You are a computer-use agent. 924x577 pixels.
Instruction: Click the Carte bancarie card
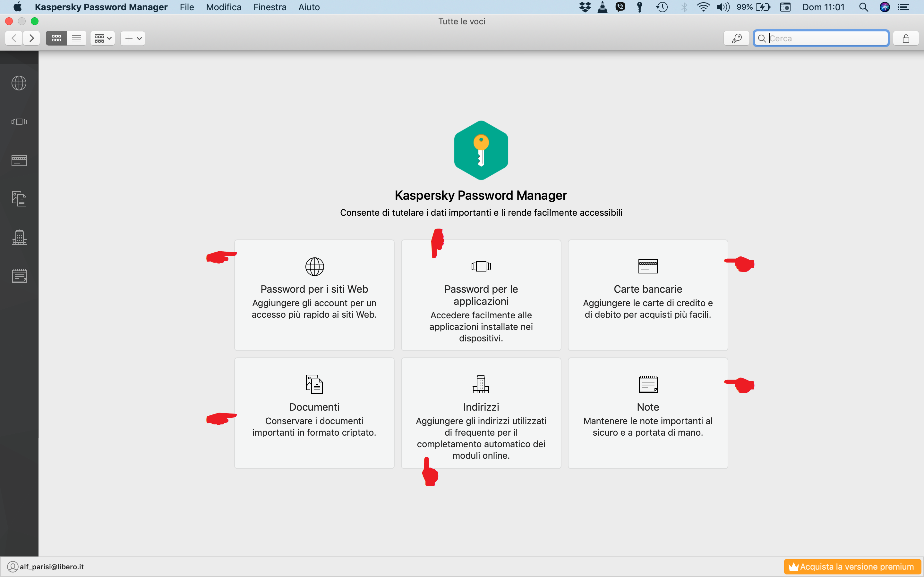click(x=647, y=295)
